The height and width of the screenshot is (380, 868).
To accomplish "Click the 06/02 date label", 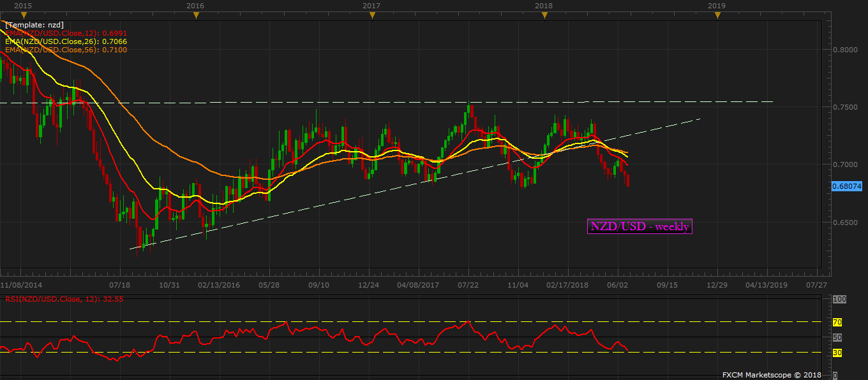I will 617,285.
